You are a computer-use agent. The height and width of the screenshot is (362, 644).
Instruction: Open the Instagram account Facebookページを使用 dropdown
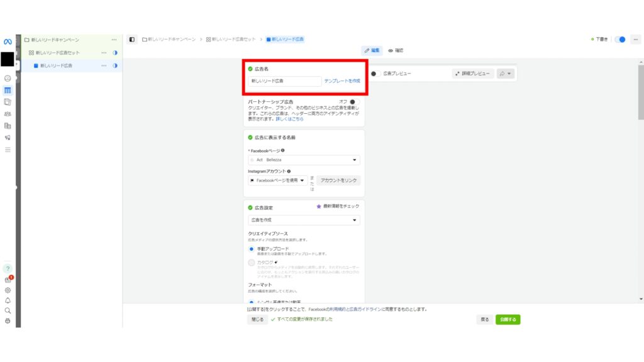click(x=278, y=180)
